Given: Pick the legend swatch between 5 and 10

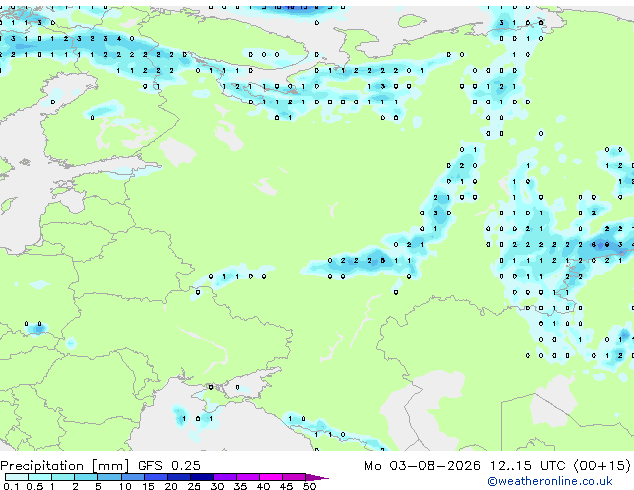Looking at the screenshot, I should [x=109, y=477].
